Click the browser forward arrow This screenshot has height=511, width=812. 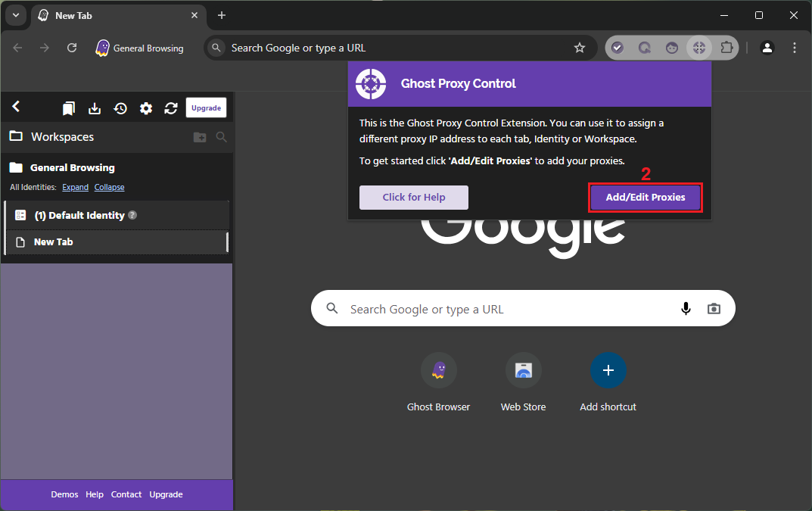pos(45,48)
